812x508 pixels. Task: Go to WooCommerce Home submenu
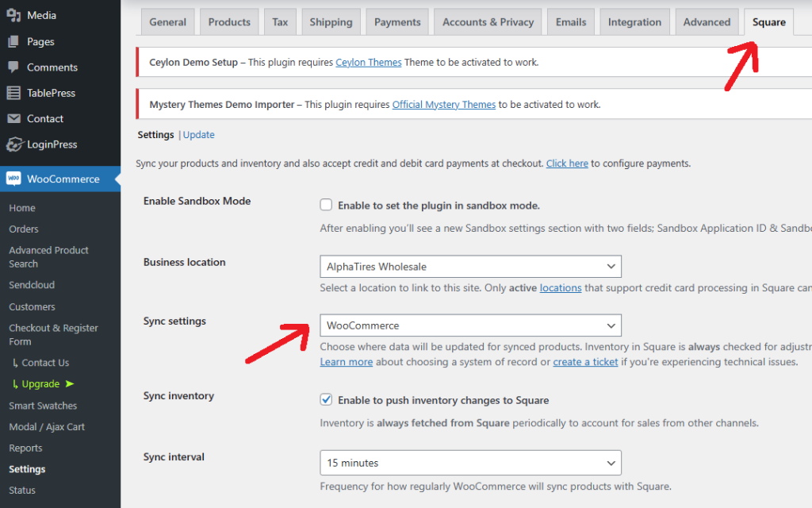pyautogui.click(x=21, y=208)
